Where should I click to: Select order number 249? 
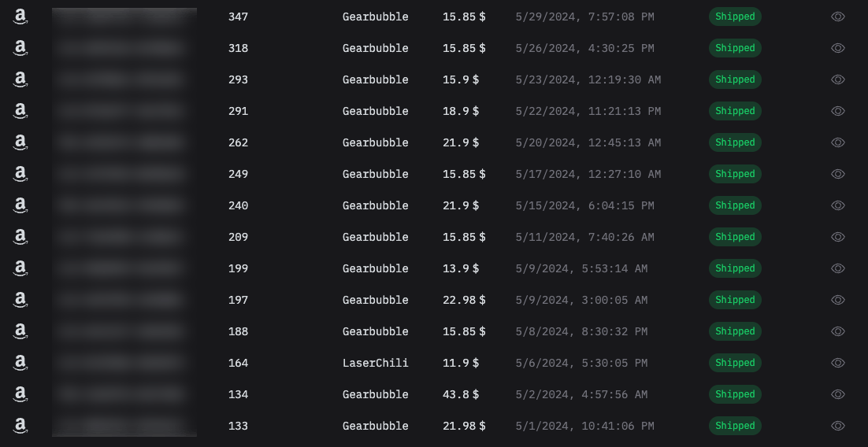coord(238,174)
